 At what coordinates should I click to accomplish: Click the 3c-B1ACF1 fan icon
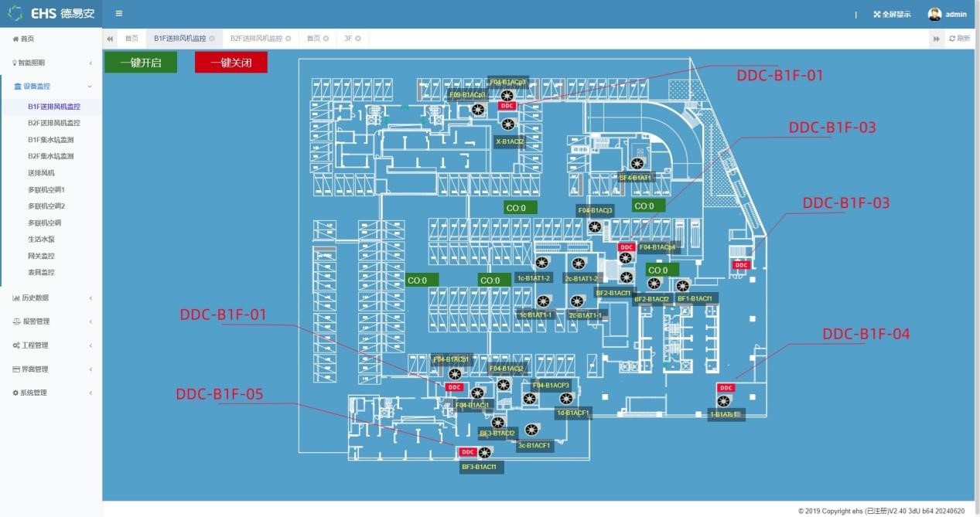531,430
